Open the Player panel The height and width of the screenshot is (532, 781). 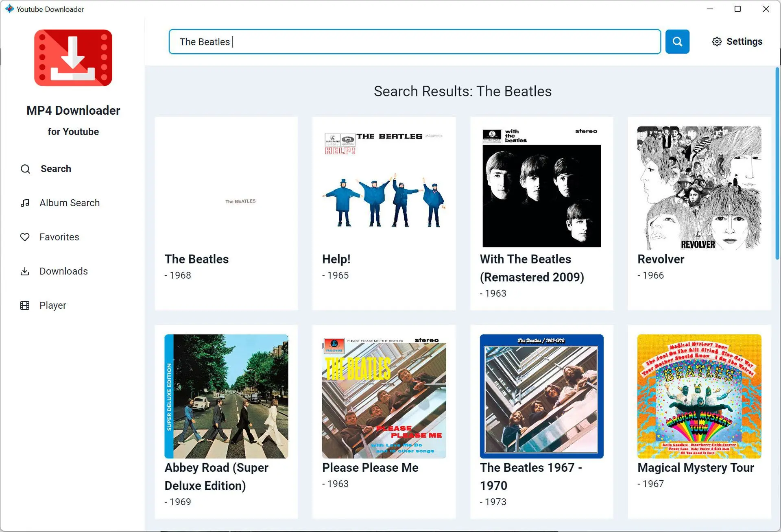[x=53, y=305]
